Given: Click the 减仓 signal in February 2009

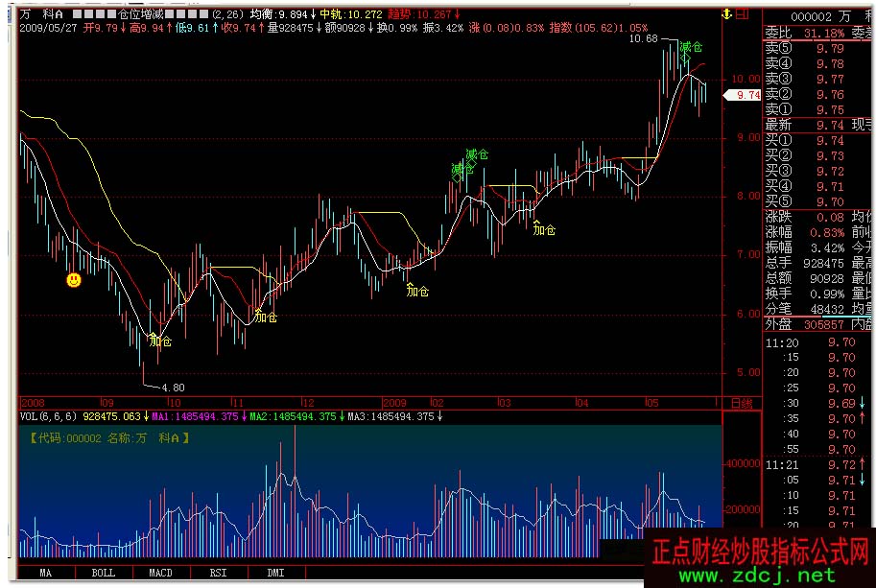Looking at the screenshot, I should pyautogui.click(x=477, y=154).
